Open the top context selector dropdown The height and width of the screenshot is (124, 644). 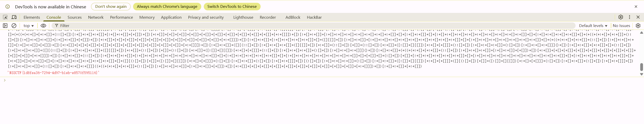pyautogui.click(x=28, y=26)
